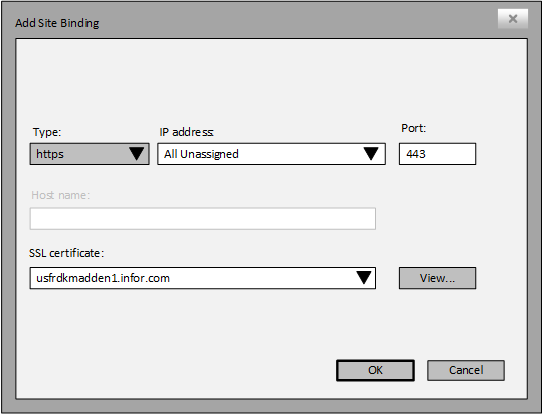Click the Port: label
Image resolution: width=543 pixels, height=414 pixels.
point(413,128)
